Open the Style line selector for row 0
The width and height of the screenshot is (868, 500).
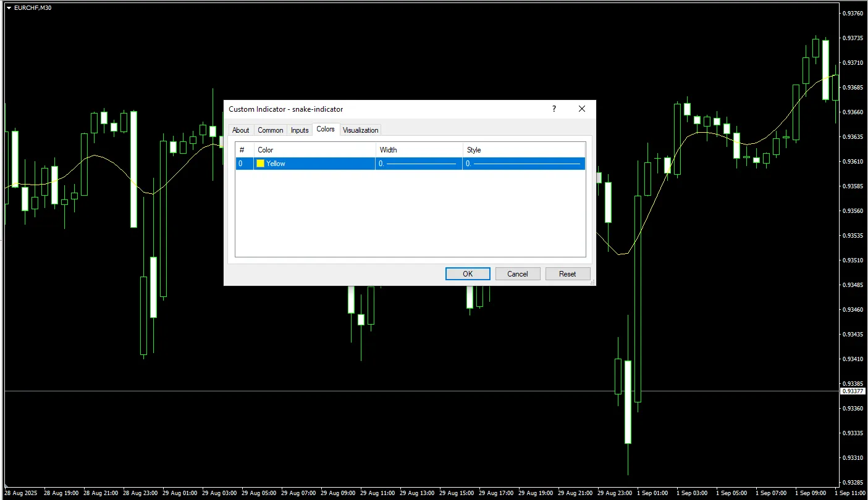coord(523,164)
